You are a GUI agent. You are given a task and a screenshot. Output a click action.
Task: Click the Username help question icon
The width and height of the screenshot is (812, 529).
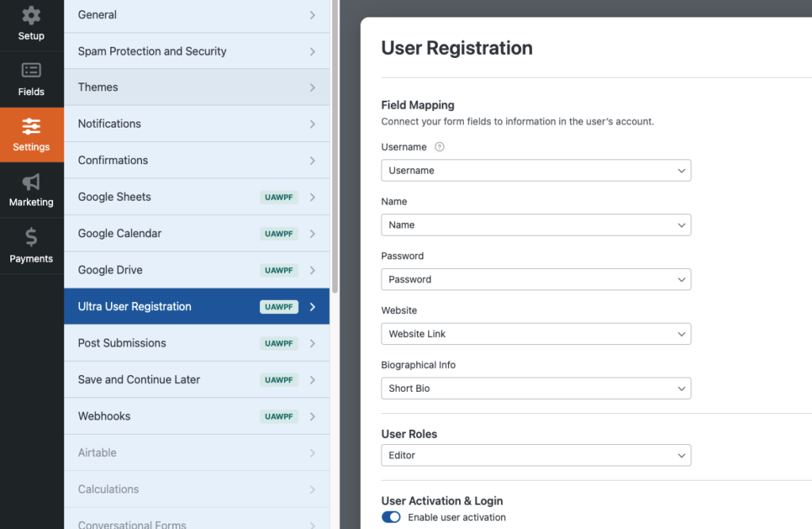(x=439, y=147)
